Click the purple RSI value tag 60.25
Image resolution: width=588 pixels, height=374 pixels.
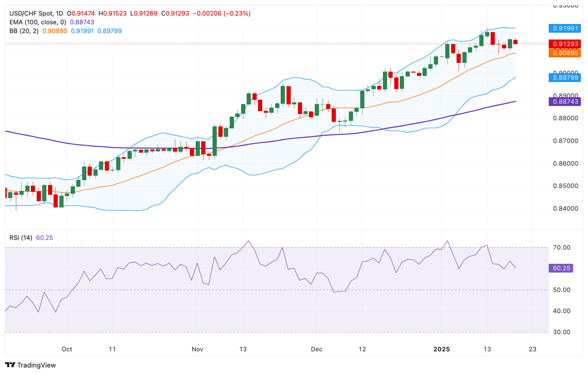561,268
